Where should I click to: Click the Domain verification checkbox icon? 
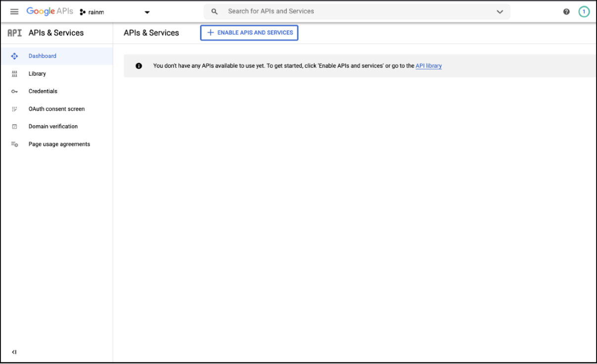click(x=14, y=127)
